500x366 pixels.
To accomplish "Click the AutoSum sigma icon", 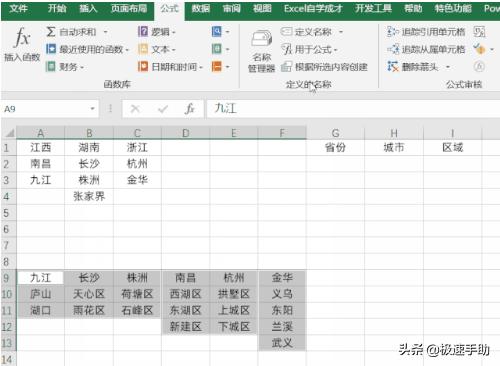I will pos(51,32).
